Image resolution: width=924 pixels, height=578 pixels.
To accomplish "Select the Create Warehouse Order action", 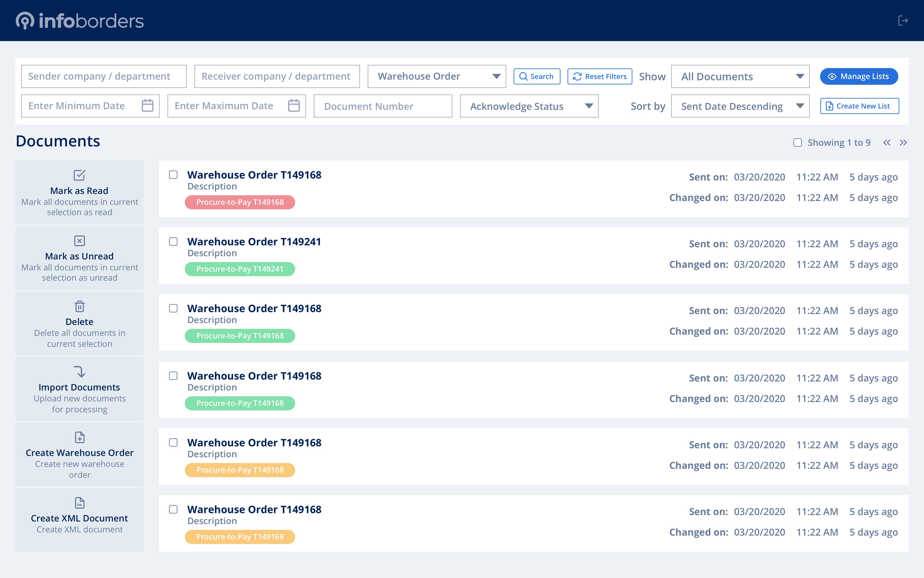I will 79,454.
